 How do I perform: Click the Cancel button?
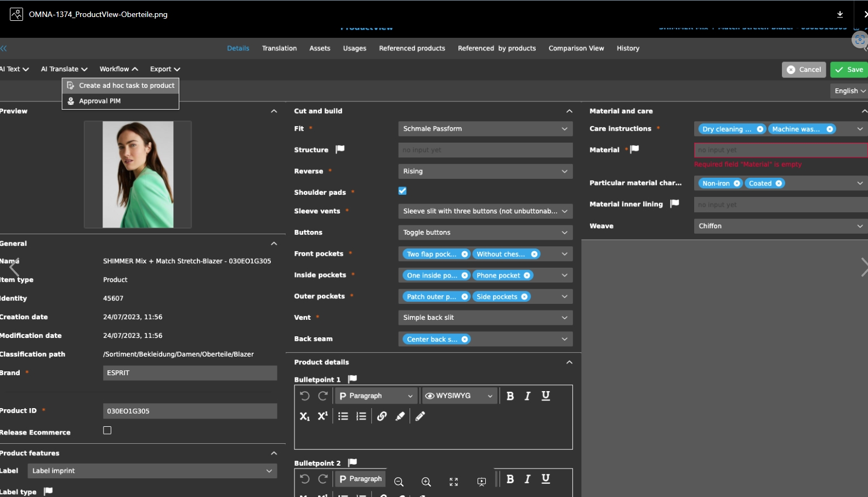pos(804,70)
